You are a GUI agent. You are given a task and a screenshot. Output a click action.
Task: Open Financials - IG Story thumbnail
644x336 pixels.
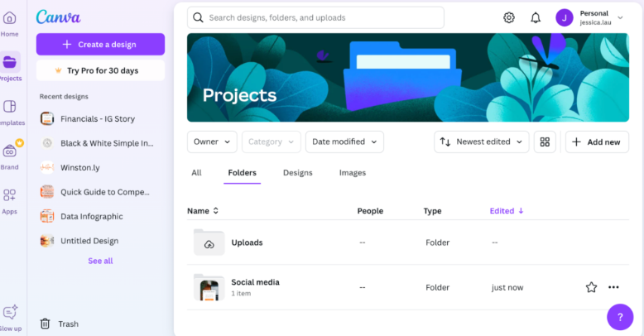click(x=47, y=118)
